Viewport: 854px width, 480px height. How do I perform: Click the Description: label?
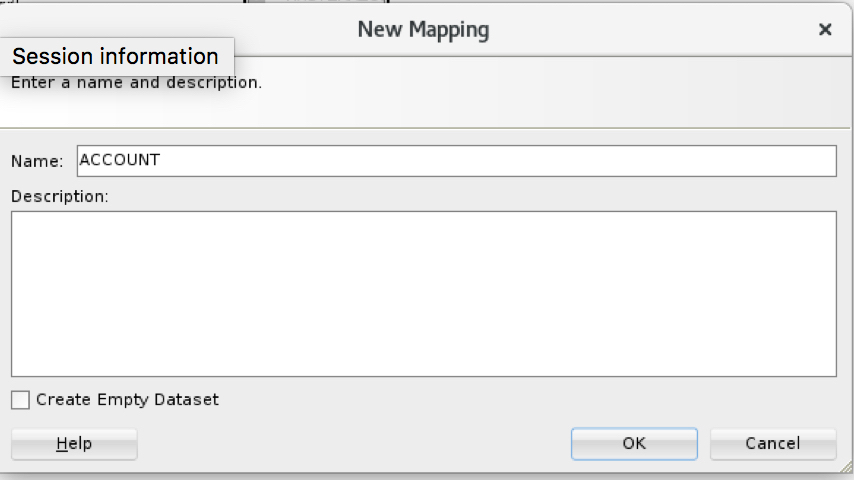coord(59,196)
